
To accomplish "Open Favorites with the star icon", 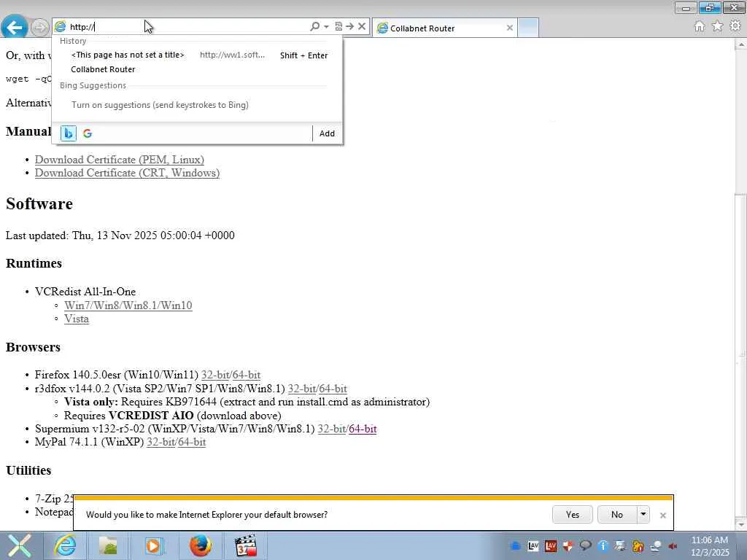I will (718, 26).
